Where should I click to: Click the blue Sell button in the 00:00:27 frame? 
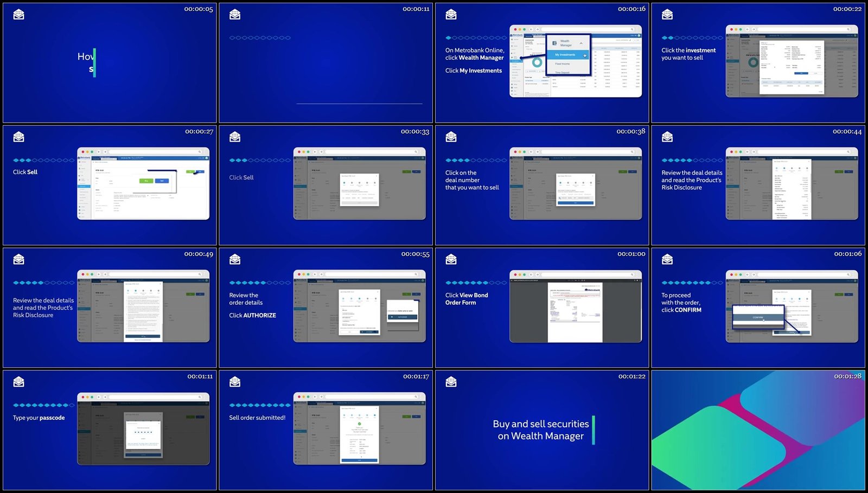[x=162, y=181]
